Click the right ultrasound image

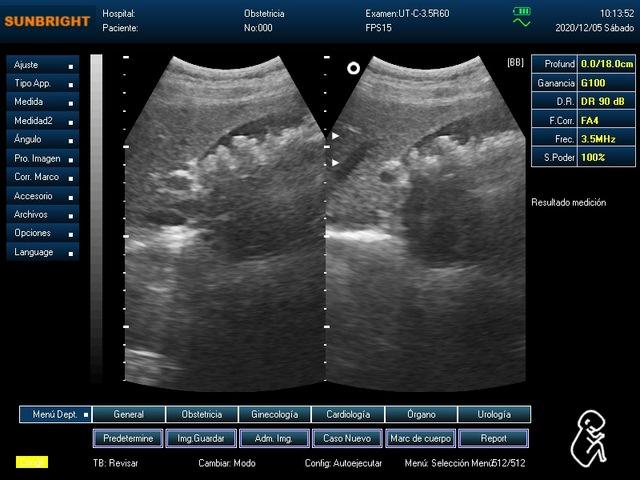click(426, 222)
